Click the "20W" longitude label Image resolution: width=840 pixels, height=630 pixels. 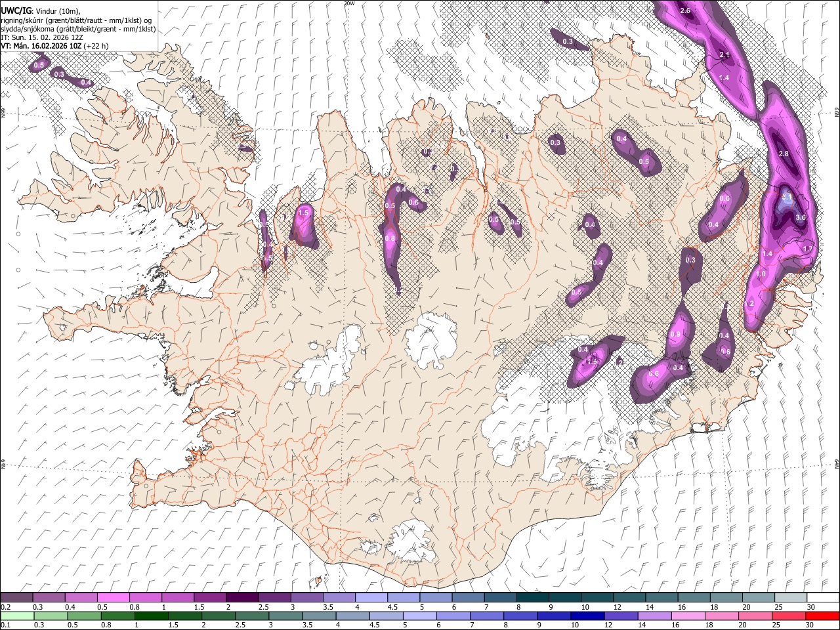point(348,3)
